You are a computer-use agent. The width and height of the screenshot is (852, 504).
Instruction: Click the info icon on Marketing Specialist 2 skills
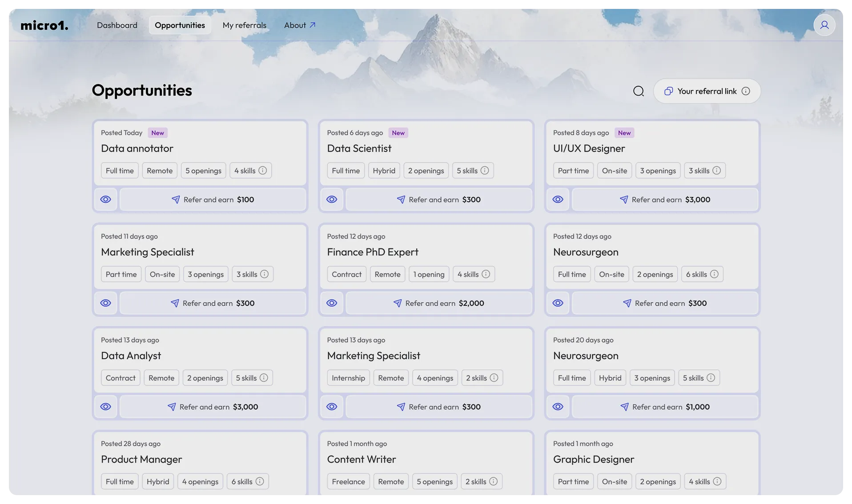(494, 377)
